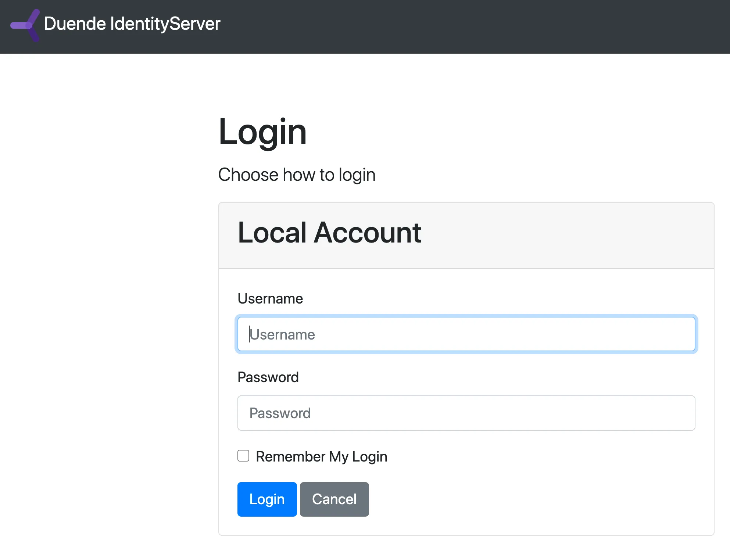Focus the Username placeholder text

click(282, 334)
